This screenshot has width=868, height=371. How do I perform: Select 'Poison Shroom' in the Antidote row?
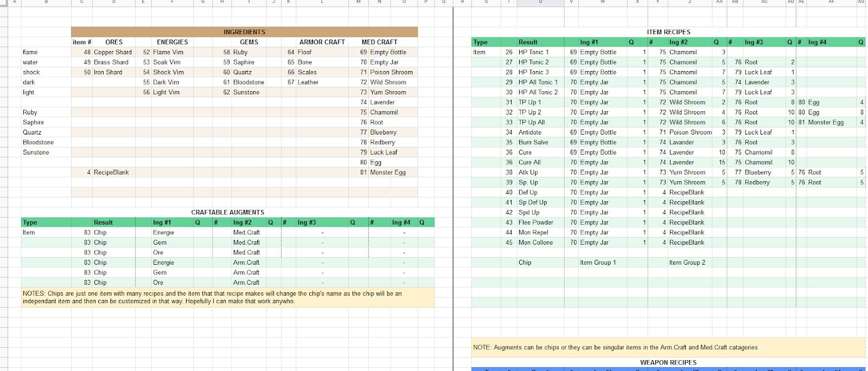point(690,132)
